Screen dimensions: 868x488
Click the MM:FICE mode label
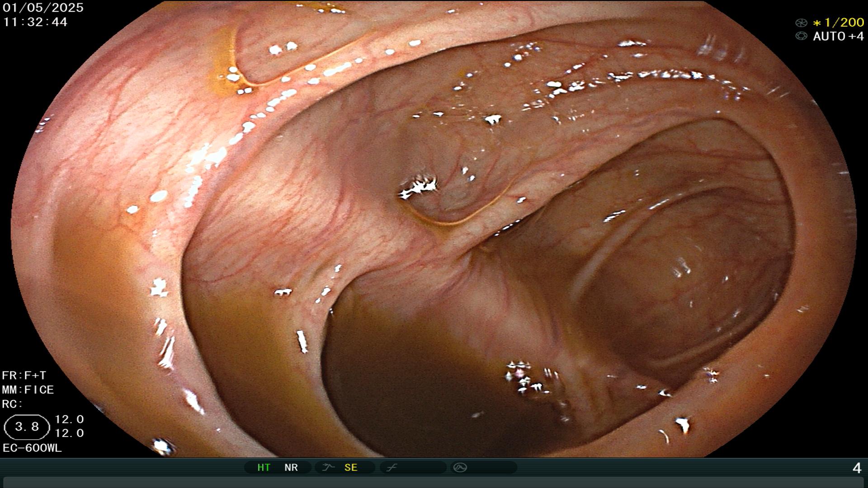(28, 389)
